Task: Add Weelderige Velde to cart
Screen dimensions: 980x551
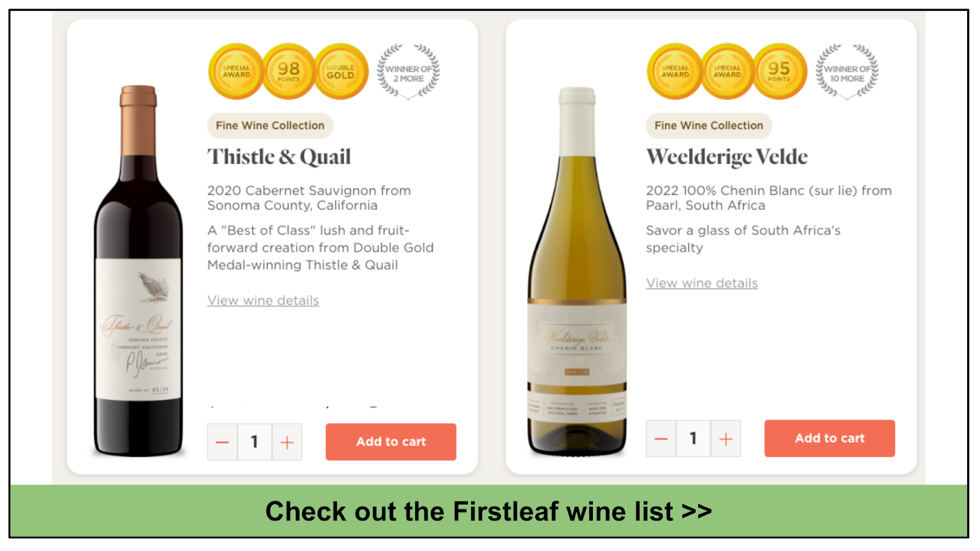Action: [829, 438]
